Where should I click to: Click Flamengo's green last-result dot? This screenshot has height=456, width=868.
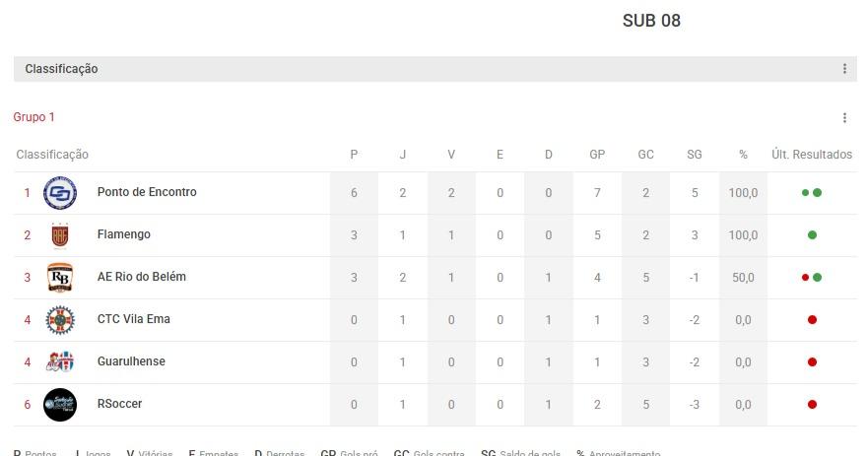pyautogui.click(x=812, y=235)
